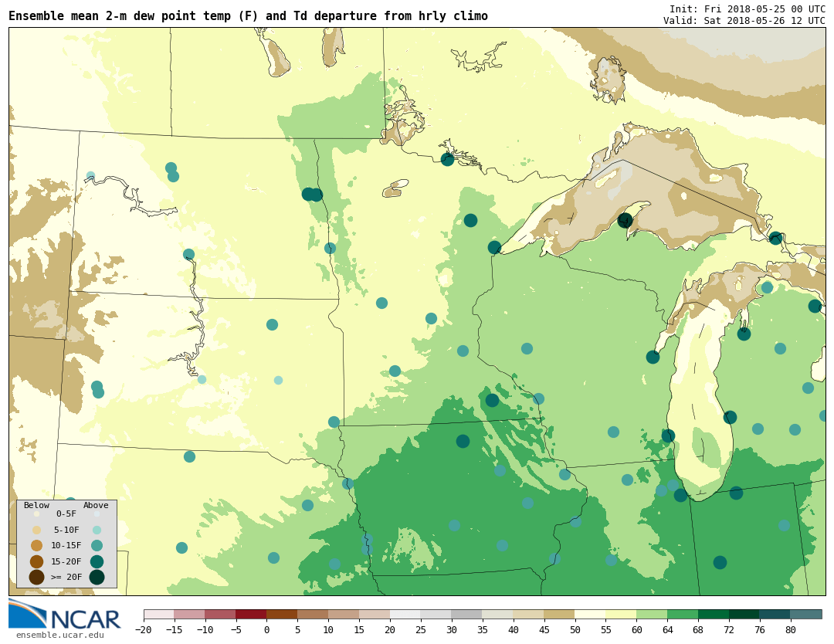
Task: Pick the -10 to -5 rose colorbar swatch
Action: 221,615
